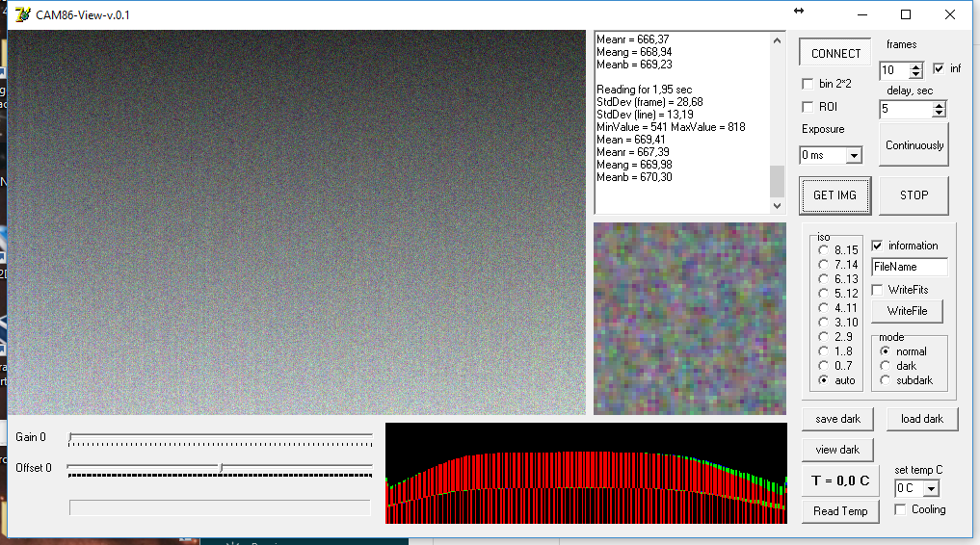The height and width of the screenshot is (545, 980).
Task: Click the CONNECT button
Action: [835, 53]
